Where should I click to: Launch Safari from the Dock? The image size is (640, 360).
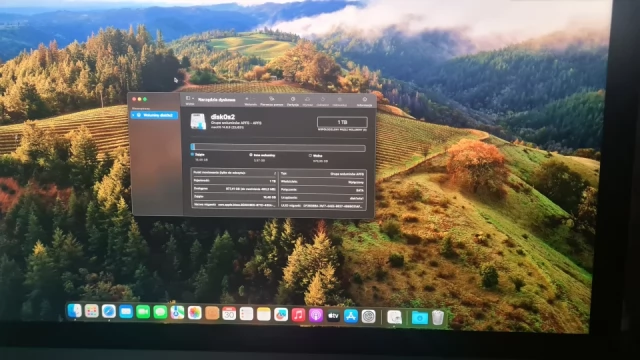pos(109,312)
